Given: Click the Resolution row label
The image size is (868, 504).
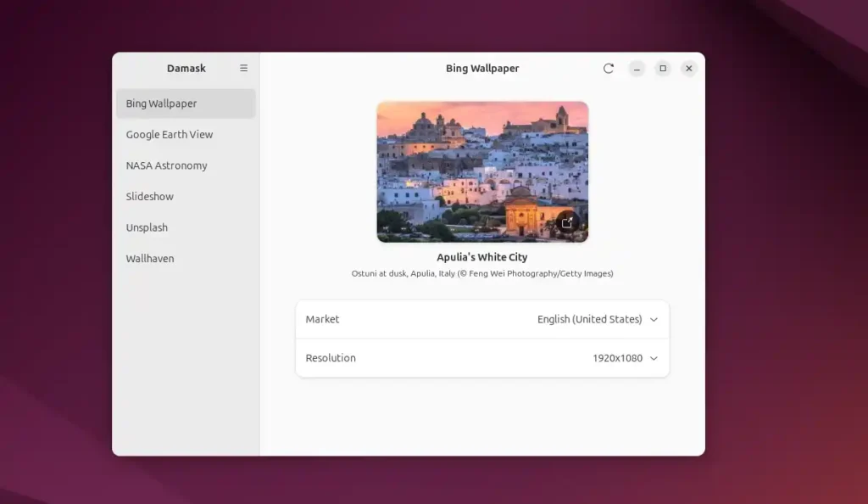Looking at the screenshot, I should pyautogui.click(x=331, y=358).
